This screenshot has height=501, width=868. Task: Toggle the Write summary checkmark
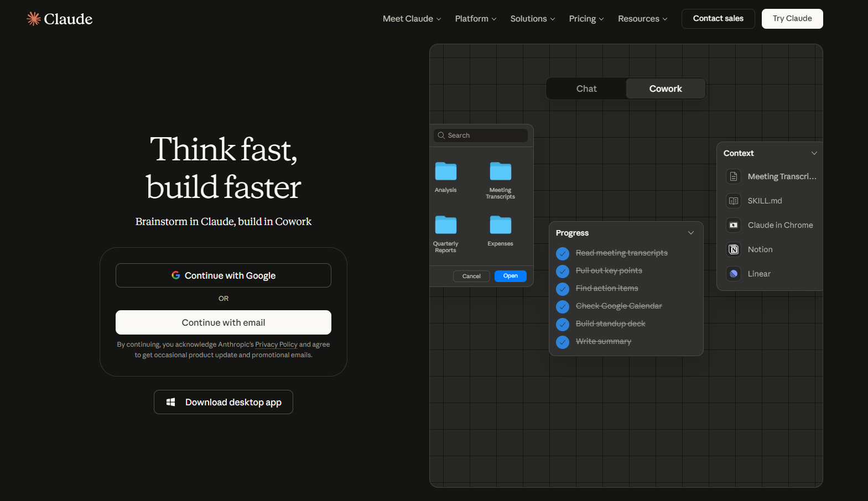563,342
